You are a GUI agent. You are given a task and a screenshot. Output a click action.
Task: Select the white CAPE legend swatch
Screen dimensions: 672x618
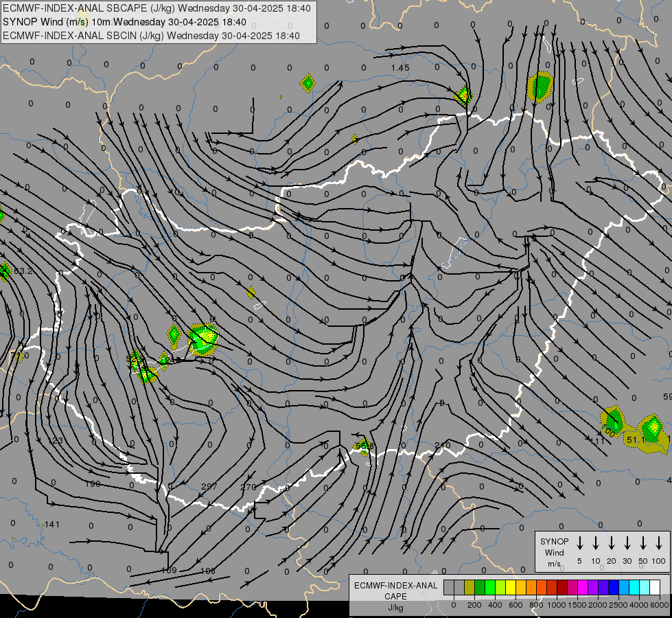point(656,587)
